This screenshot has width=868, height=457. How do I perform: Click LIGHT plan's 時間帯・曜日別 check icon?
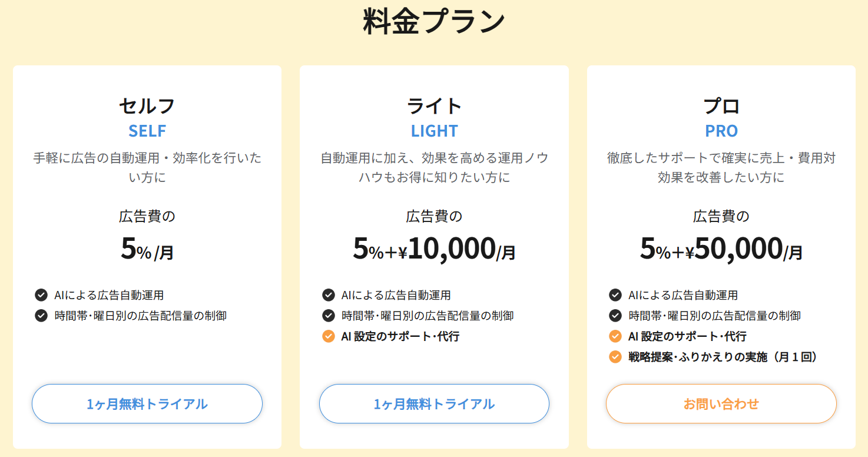coord(329,316)
